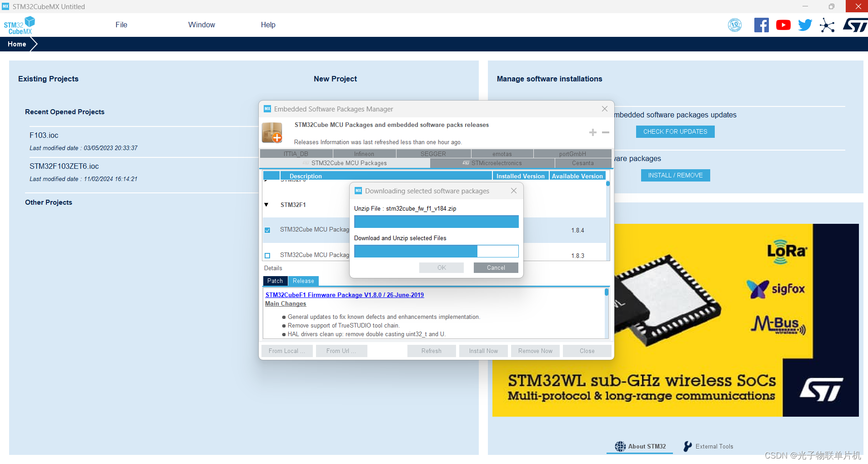The height and width of the screenshot is (464, 868).
Task: Close the Embedded Software Packages Manager dialog
Action: (x=604, y=109)
